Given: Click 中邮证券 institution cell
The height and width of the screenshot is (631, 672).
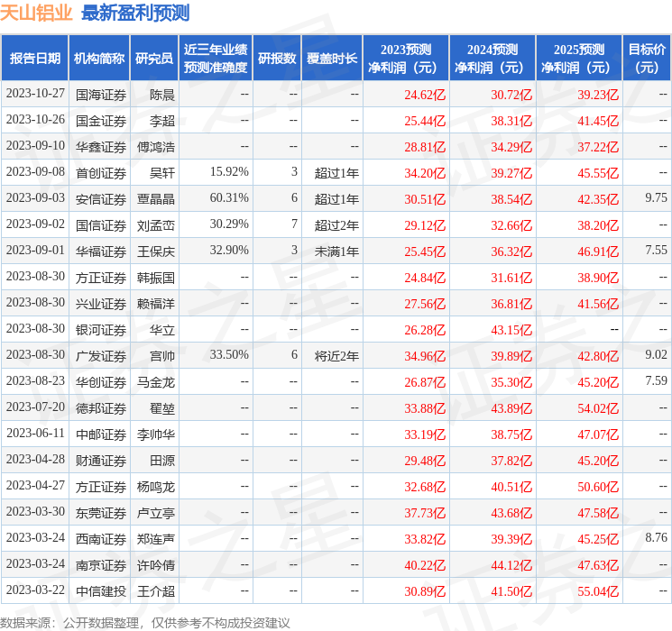Looking at the screenshot, I should tap(101, 434).
